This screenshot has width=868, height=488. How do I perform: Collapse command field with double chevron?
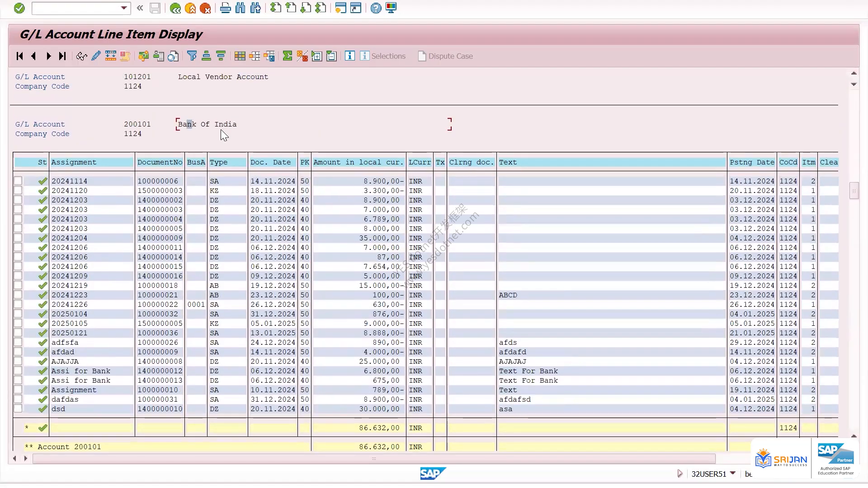click(x=140, y=8)
